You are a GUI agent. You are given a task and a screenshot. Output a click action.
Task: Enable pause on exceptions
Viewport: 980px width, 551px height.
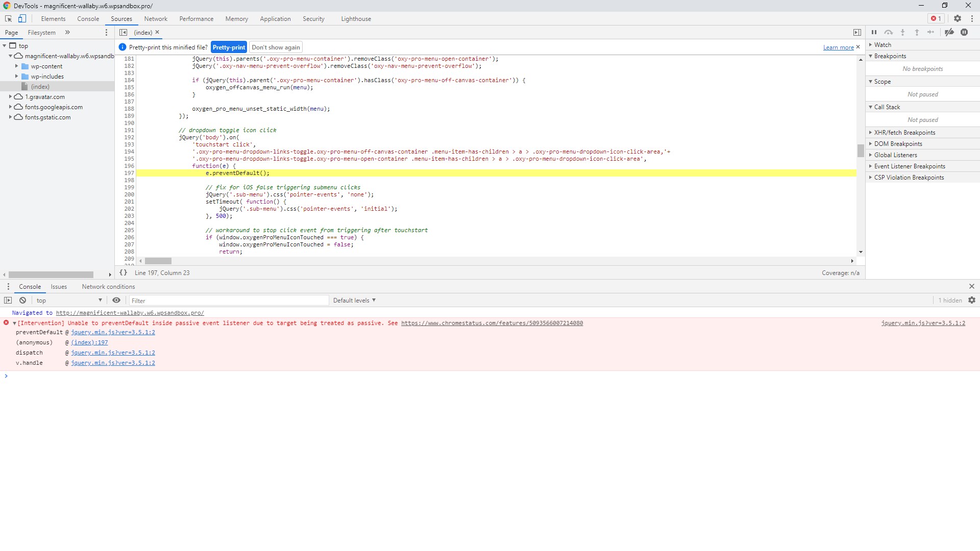pos(965,32)
